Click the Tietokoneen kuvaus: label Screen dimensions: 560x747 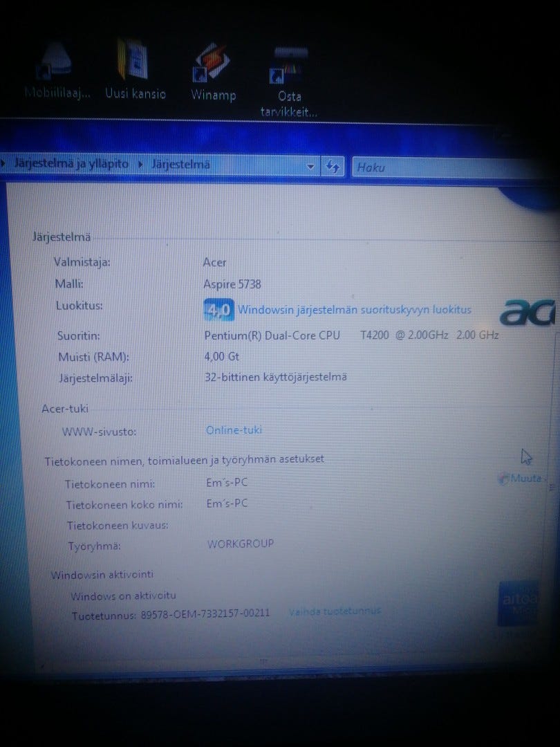(118, 526)
